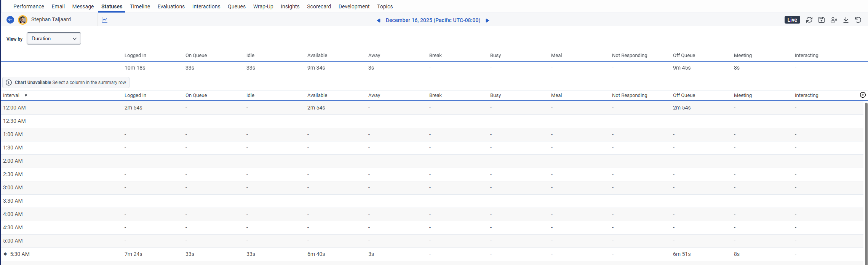Advance to the next day
Image resolution: width=868 pixels, height=265 pixels.
click(488, 21)
